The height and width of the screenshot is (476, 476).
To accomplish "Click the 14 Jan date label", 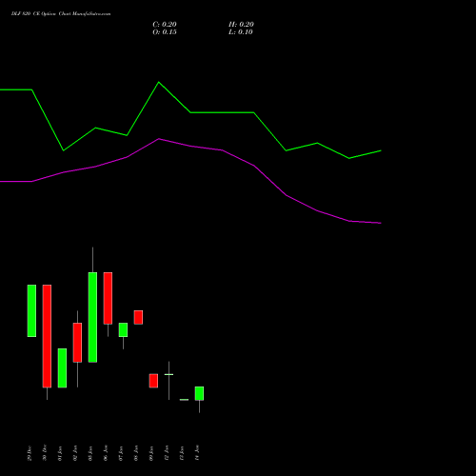I will coord(197,453).
